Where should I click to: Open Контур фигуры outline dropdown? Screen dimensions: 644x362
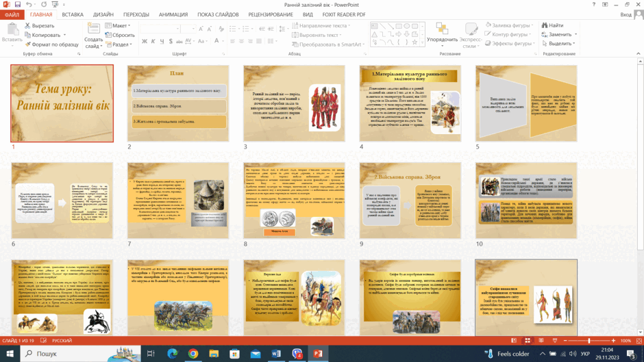coord(508,34)
